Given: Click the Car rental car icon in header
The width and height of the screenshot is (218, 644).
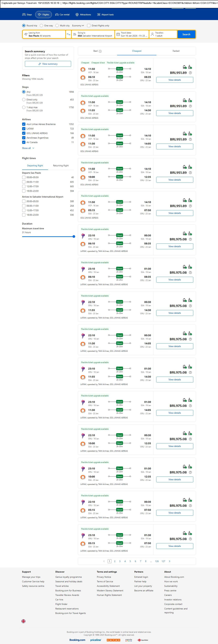Looking at the screenshot, I should tap(57, 15).
